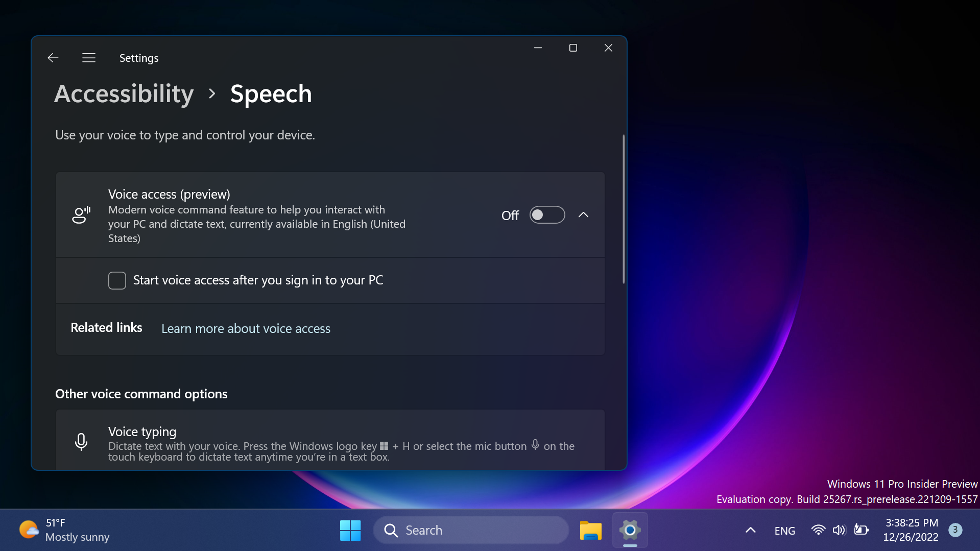The image size is (980, 551).
Task: Click the Voice access feature icon
Action: tap(81, 214)
